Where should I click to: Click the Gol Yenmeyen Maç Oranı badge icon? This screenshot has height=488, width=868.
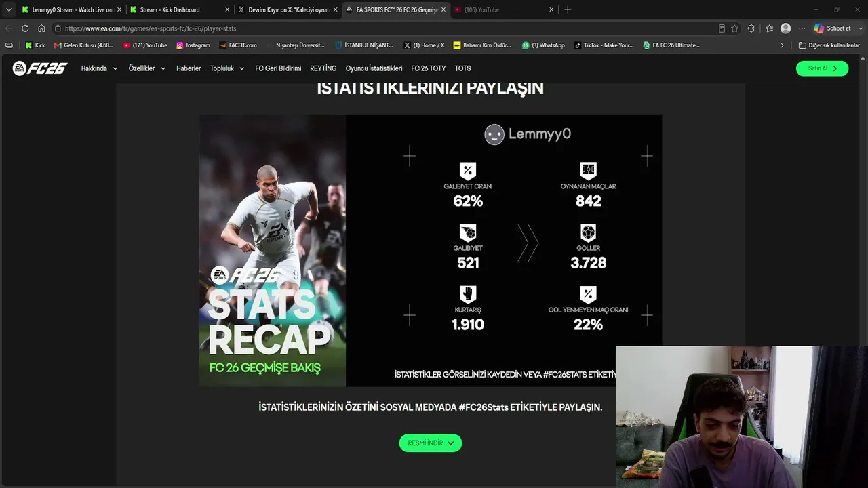[588, 294]
